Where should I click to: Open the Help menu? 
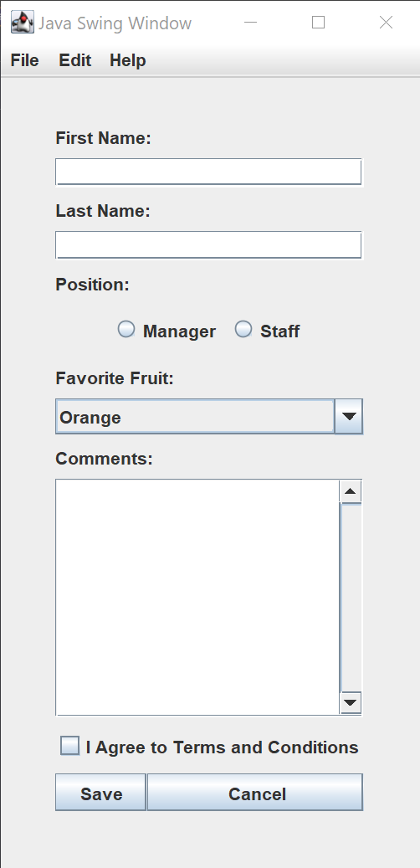[128, 60]
